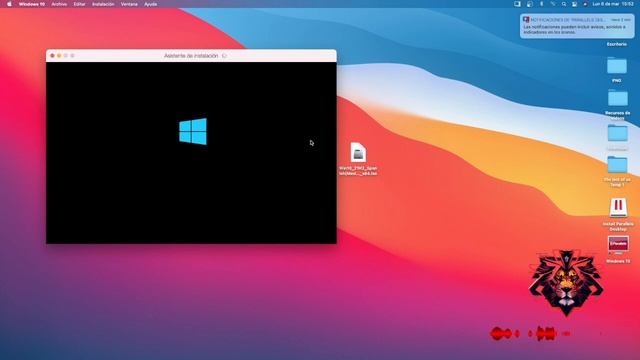
Task: Open the Editar menu
Action: click(79, 4)
